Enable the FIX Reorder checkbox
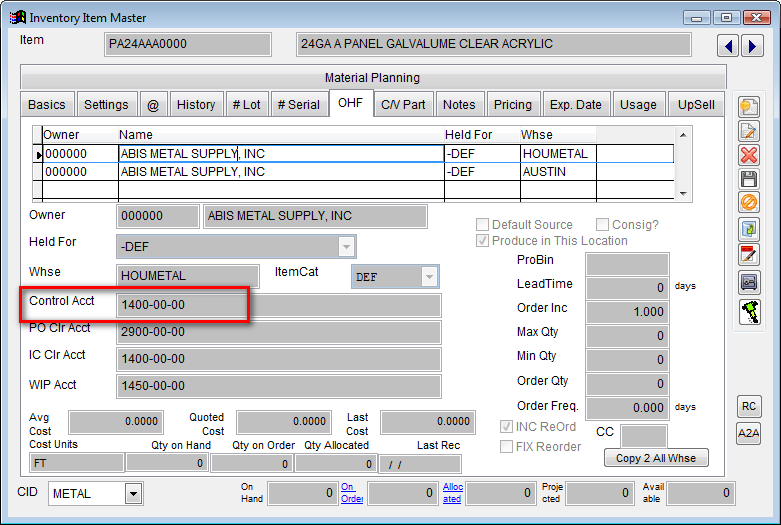The height and width of the screenshot is (525, 781). [507, 447]
